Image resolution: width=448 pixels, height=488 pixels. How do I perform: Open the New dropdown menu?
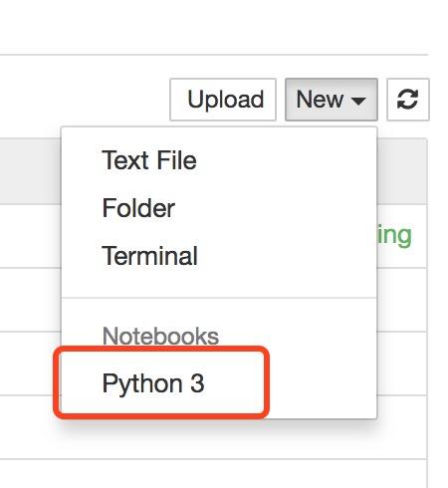[x=332, y=100]
